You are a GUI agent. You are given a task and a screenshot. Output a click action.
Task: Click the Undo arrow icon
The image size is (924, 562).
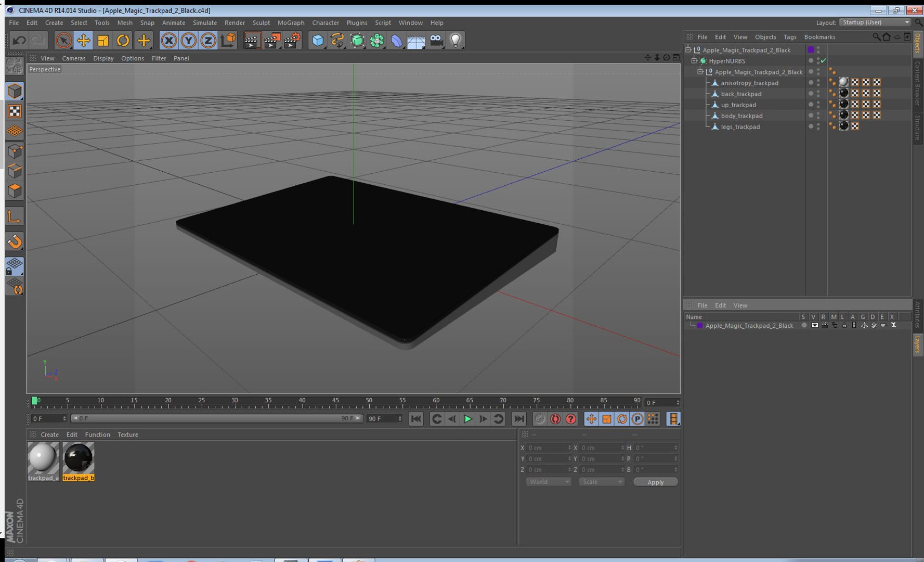(x=19, y=41)
